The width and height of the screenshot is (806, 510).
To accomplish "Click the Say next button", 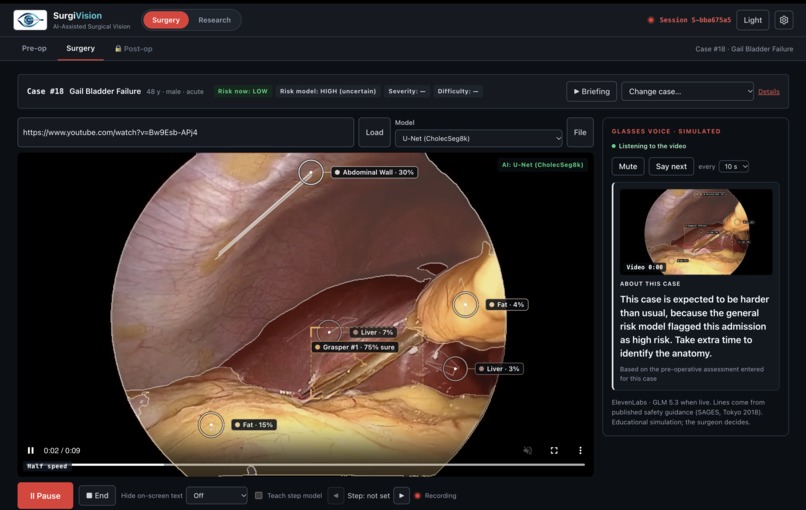I will tap(671, 167).
